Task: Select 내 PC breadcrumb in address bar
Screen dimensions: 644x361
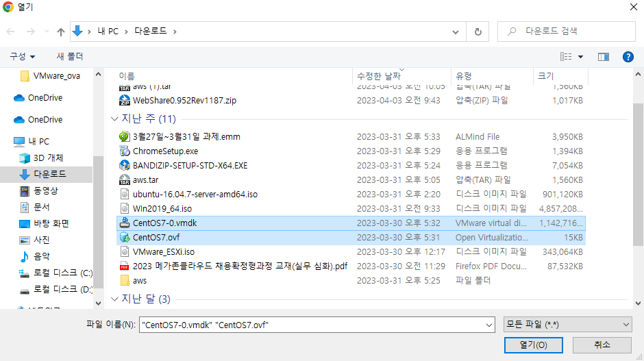Action: 108,32
